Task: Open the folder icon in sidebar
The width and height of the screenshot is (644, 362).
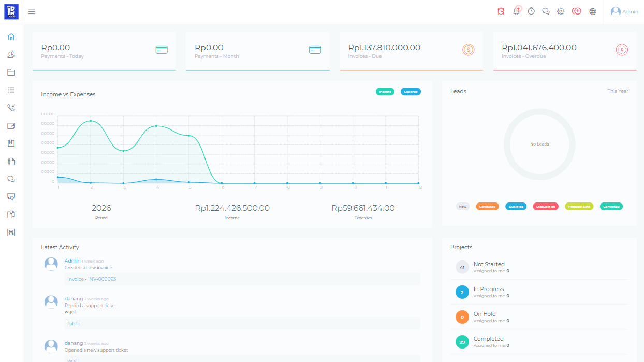Action: point(11,73)
